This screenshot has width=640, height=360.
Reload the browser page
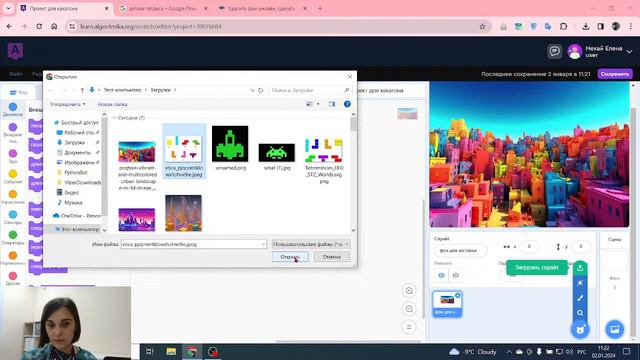39,27
